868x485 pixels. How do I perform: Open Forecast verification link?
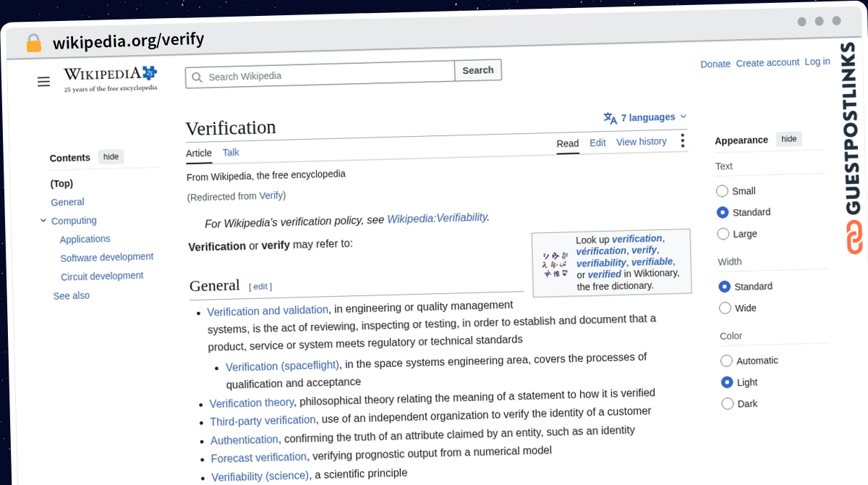pyautogui.click(x=258, y=457)
